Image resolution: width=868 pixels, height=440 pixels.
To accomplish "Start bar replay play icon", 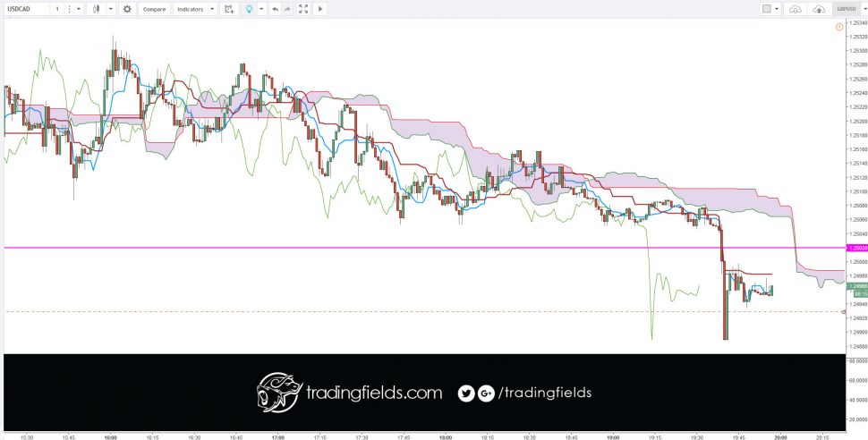I will pyautogui.click(x=320, y=9).
